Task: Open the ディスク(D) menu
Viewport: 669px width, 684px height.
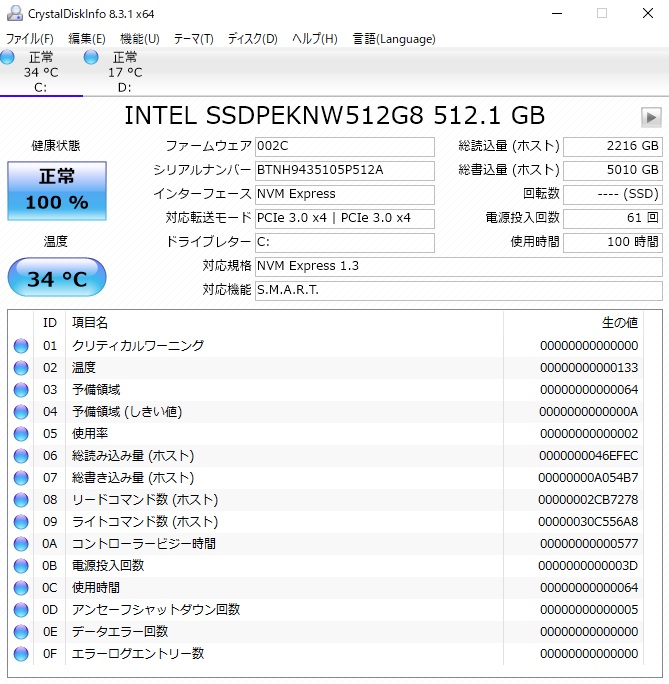Action: [x=253, y=39]
